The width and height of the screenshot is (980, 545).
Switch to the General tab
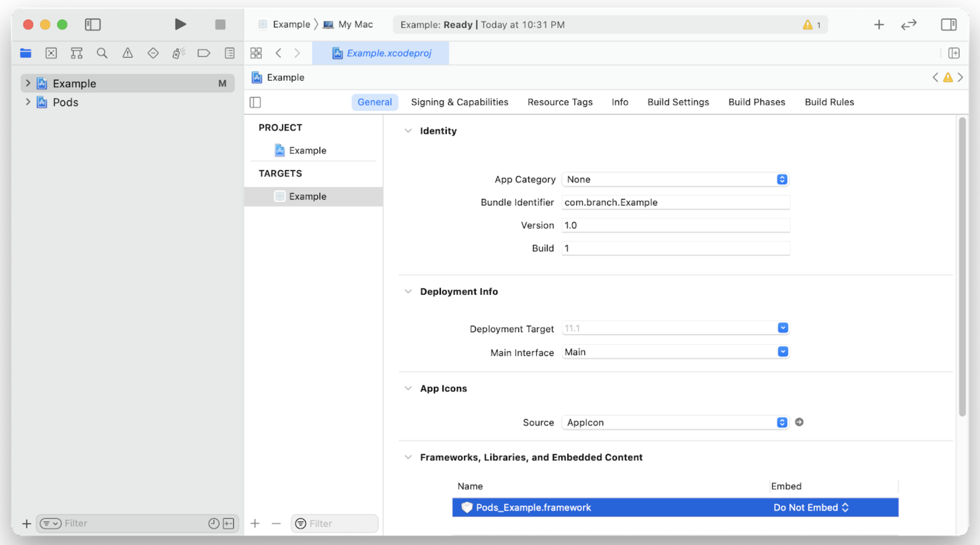pos(374,102)
